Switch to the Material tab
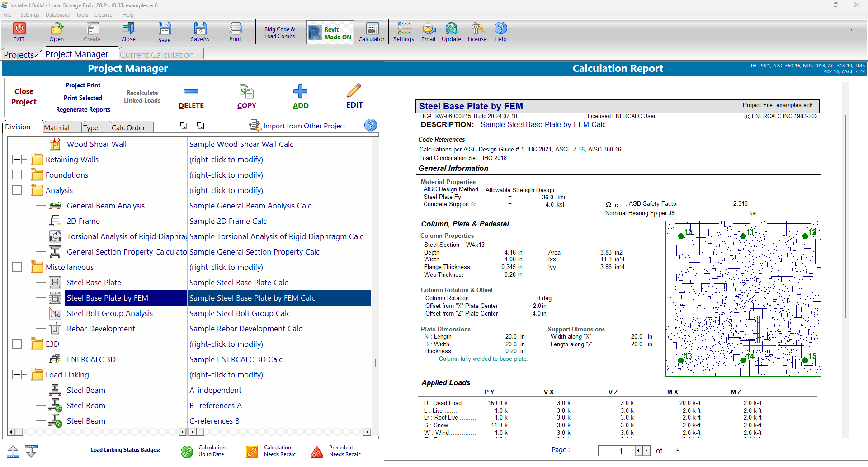Viewport: 868px width, 467px height. point(57,127)
